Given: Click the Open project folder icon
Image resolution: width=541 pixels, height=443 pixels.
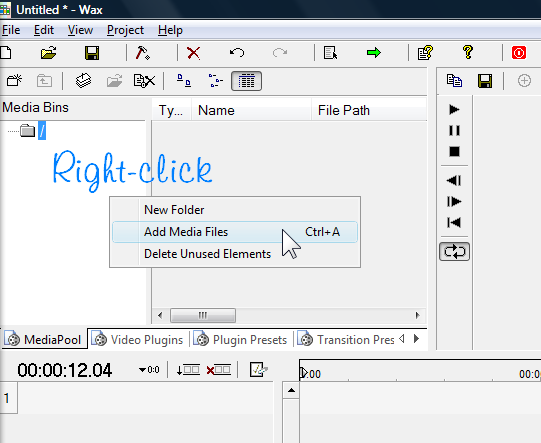Looking at the screenshot, I should 48,53.
